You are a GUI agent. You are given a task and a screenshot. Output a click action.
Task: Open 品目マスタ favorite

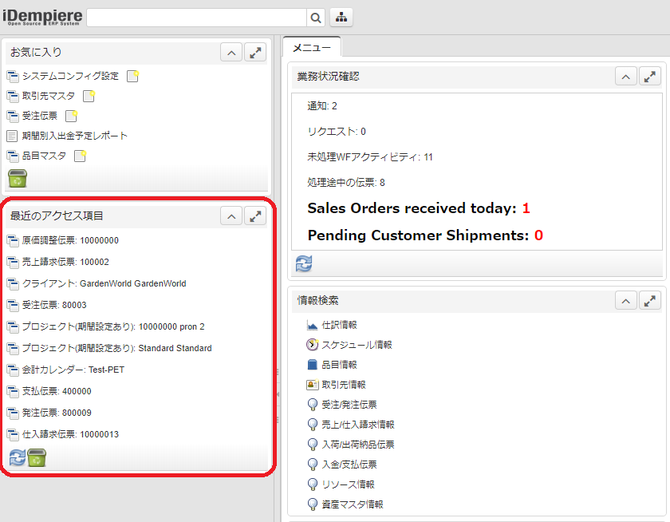[44, 156]
